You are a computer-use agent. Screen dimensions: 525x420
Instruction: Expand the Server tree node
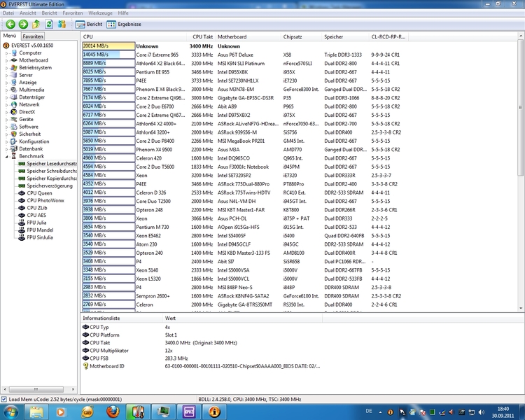[x=6, y=75]
